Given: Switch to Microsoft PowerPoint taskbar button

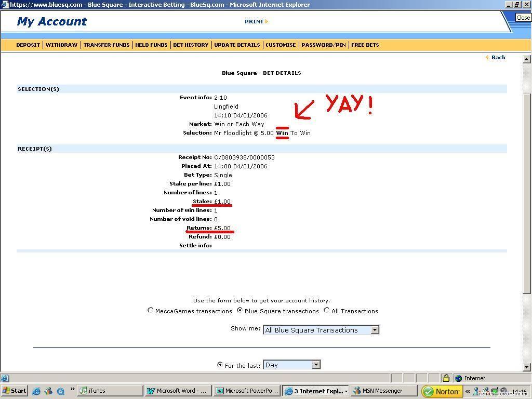Looking at the screenshot, I should (x=247, y=391).
